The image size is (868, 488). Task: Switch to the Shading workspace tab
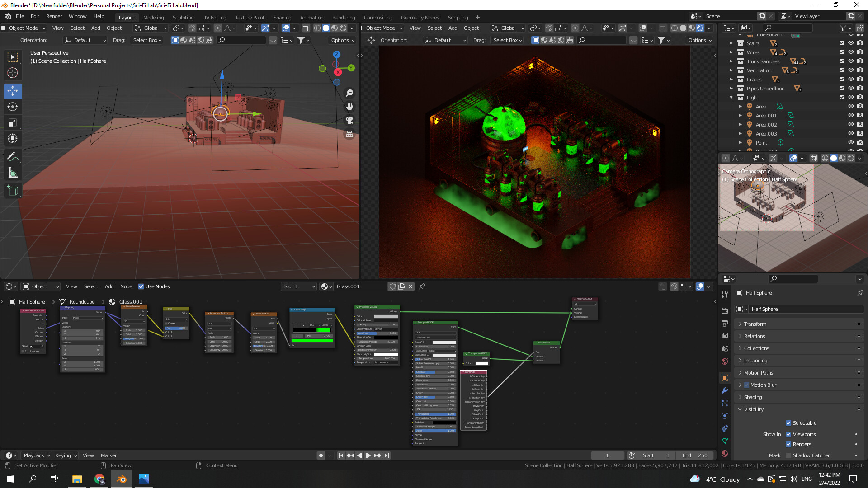coord(282,17)
